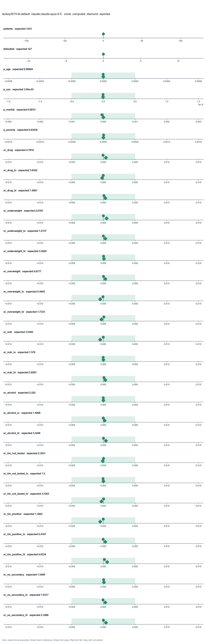Select the diamond marker for or_hiv_positive
Viewport: 206px width, 644px height.
point(100,522)
